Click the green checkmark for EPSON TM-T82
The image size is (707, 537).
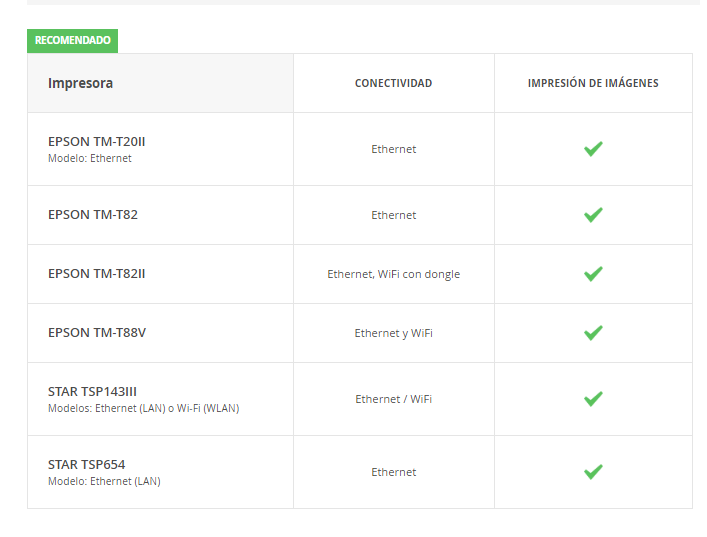tap(593, 215)
